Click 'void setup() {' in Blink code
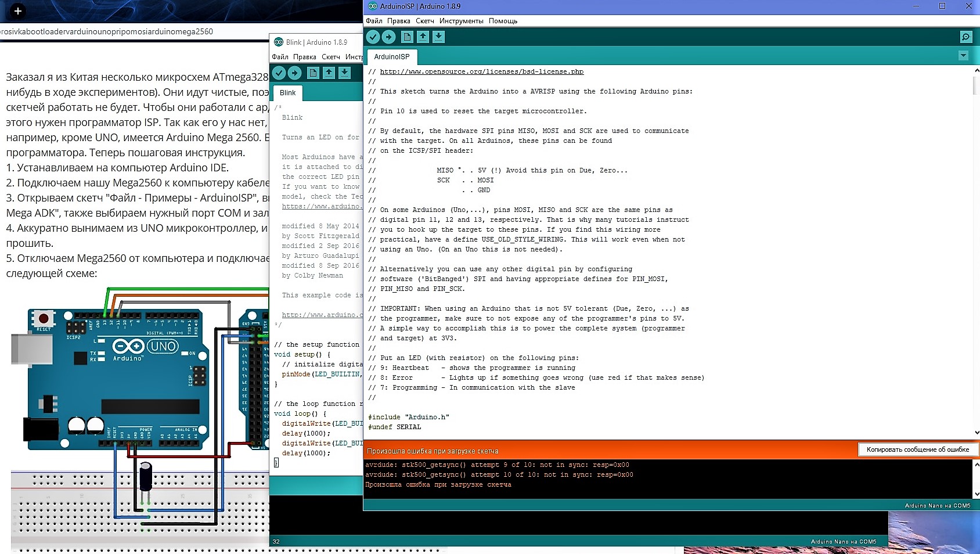 point(302,355)
